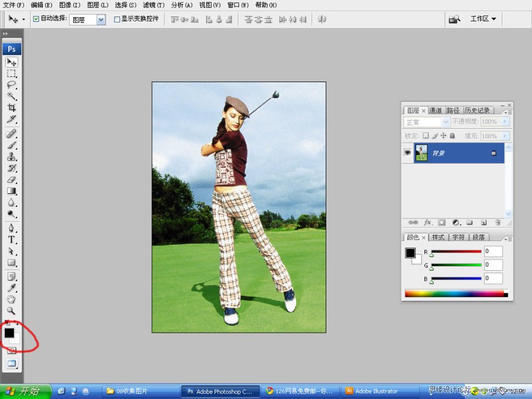This screenshot has width=532, height=399.
Task: Click the Windows 开始 Start button
Action: [22, 391]
